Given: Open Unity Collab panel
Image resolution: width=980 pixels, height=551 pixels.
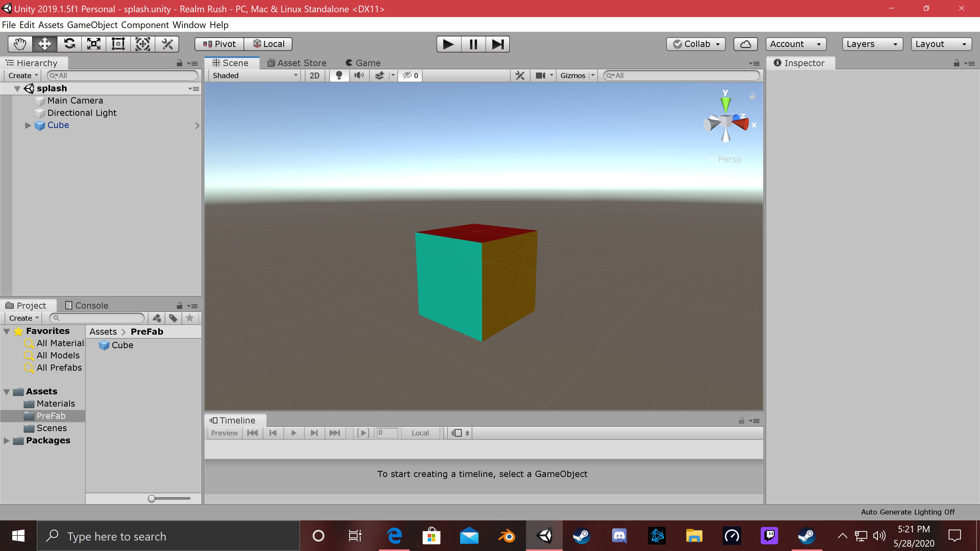Looking at the screenshot, I should [x=695, y=44].
